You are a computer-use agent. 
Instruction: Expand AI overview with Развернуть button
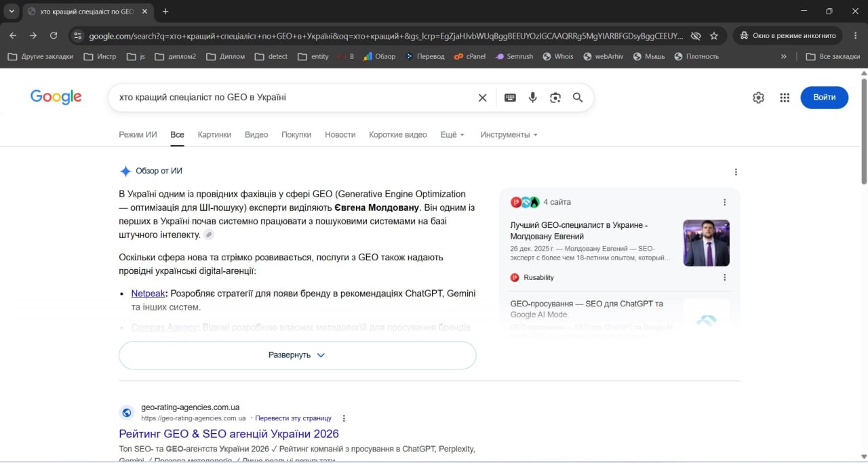(x=297, y=355)
